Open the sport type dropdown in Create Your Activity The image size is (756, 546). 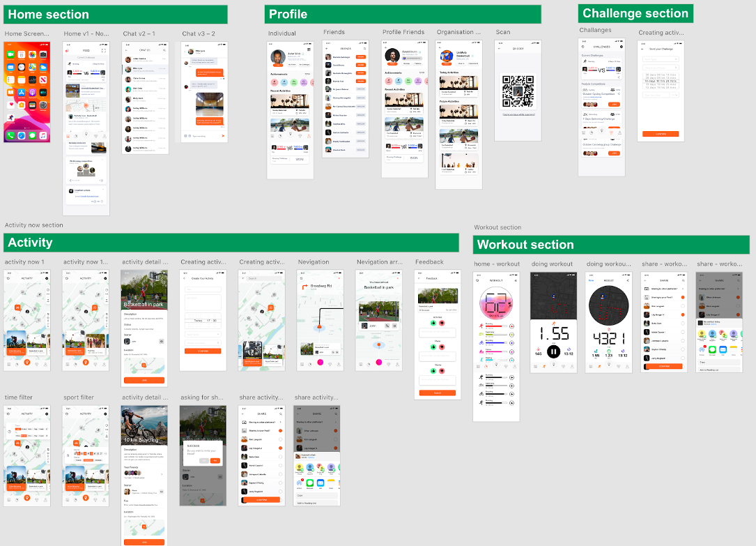(x=203, y=334)
